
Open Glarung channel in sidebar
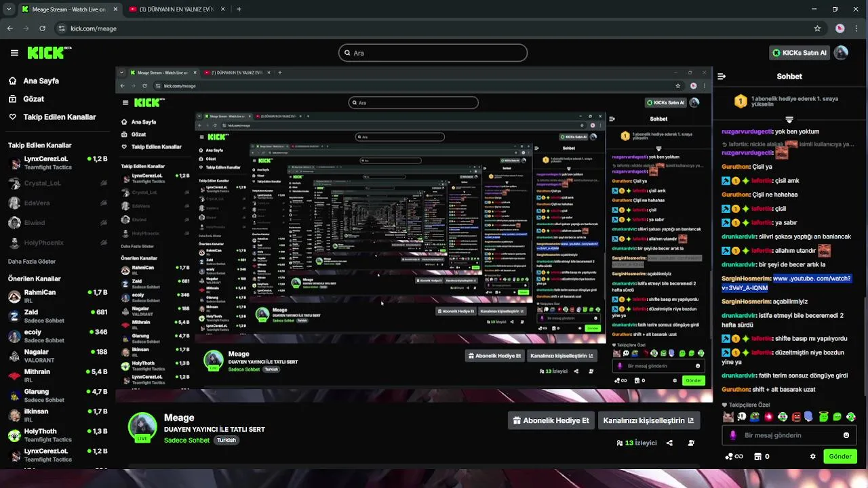click(57, 395)
